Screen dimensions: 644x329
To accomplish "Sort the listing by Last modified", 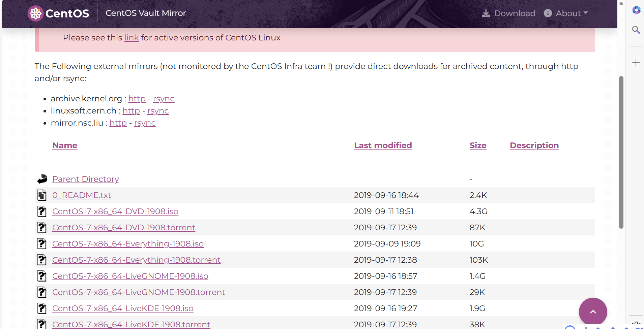I will [383, 145].
